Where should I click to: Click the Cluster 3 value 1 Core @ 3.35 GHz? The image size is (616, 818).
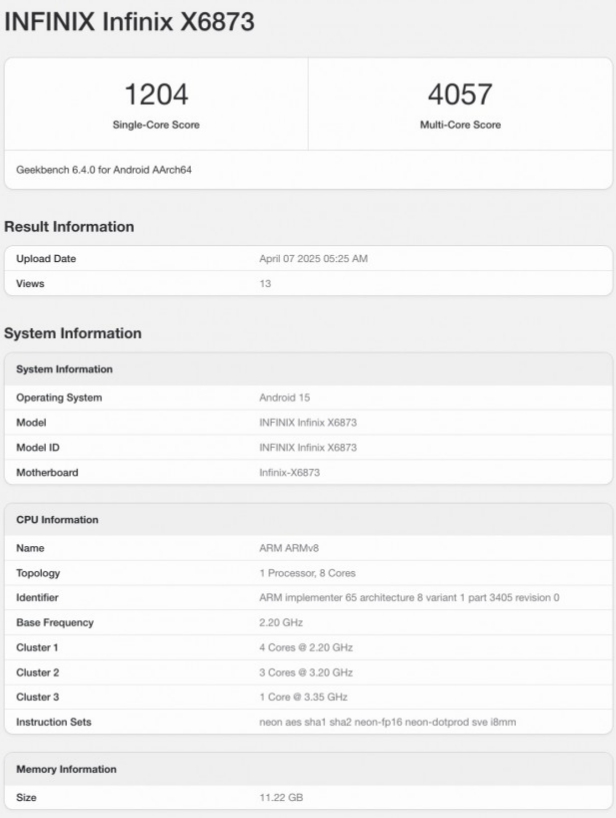pyautogui.click(x=303, y=697)
